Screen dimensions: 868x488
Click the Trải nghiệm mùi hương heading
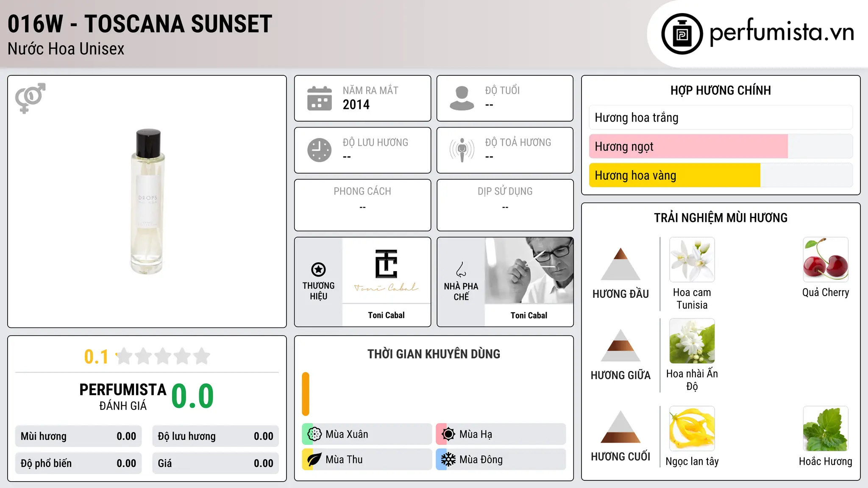point(721,218)
